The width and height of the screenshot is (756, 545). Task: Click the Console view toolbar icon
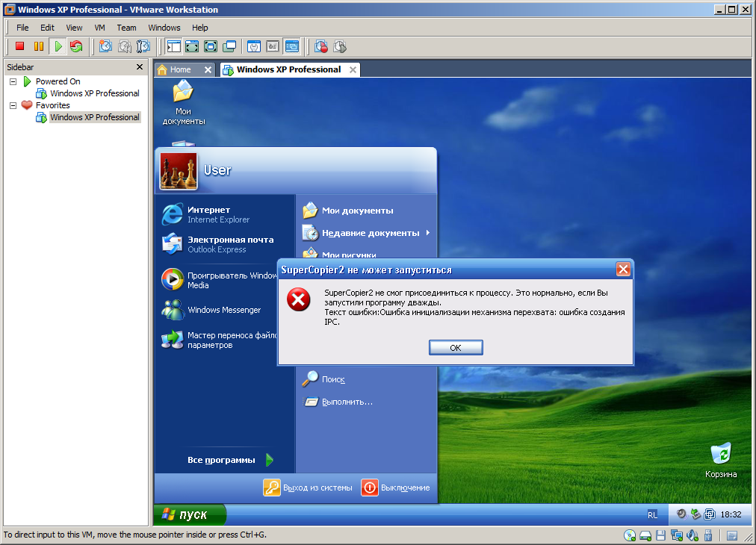(291, 46)
